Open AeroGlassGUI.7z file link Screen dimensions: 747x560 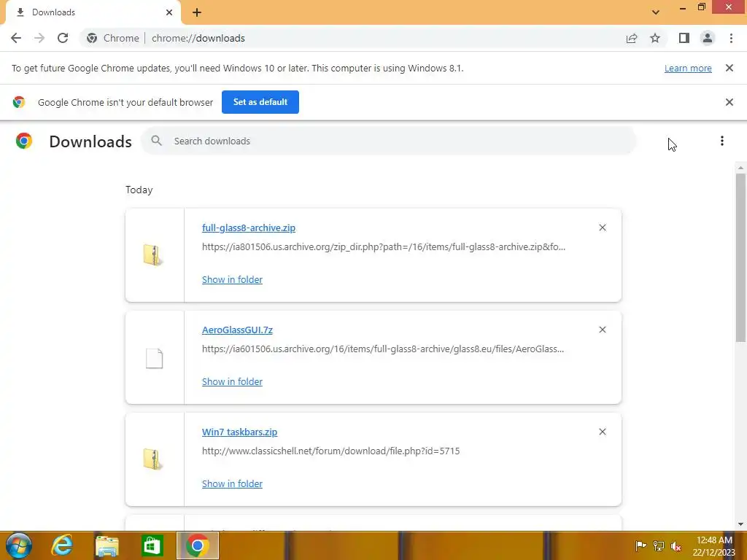237,330
